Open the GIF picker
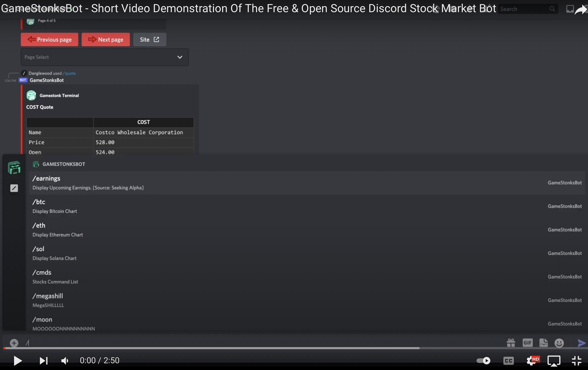588x370 pixels. point(528,343)
